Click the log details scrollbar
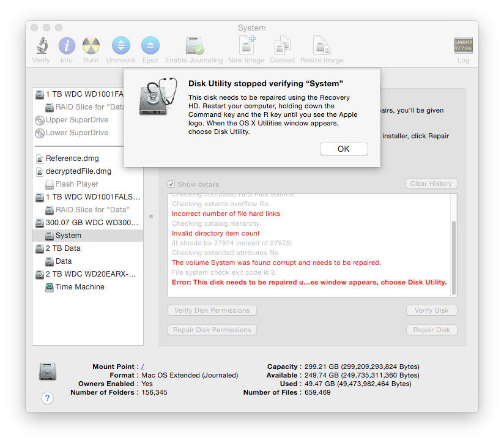The image size is (504, 443). (x=453, y=257)
